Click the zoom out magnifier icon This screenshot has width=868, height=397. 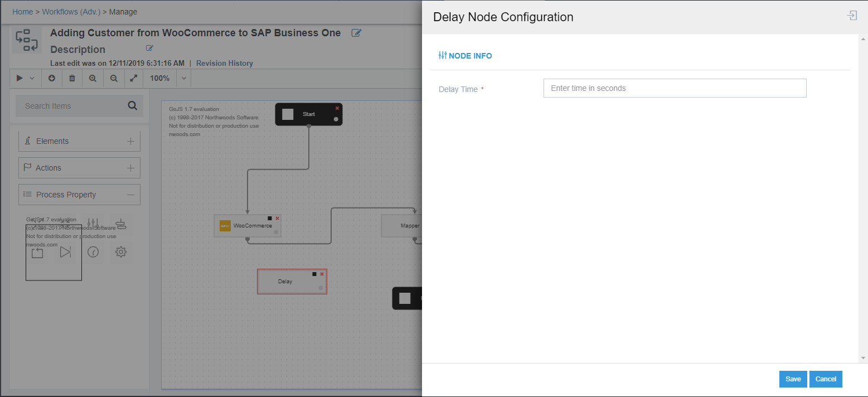[114, 78]
